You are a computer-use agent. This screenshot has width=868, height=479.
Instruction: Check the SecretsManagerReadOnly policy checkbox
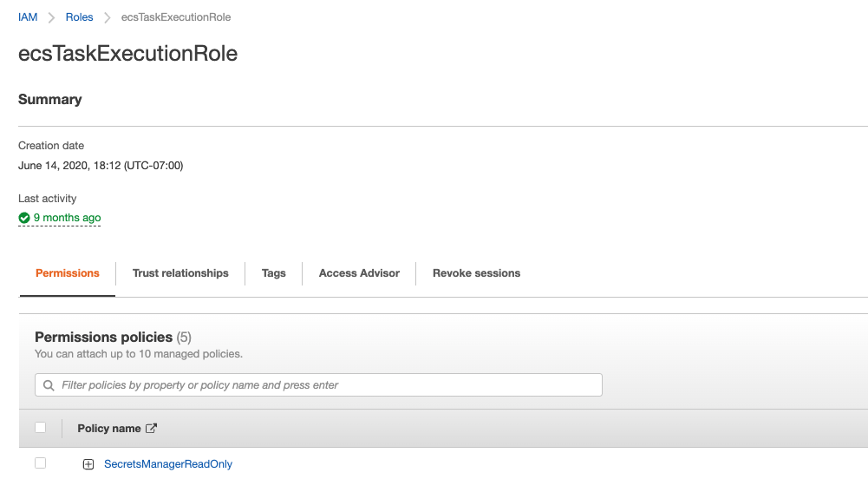click(x=41, y=463)
